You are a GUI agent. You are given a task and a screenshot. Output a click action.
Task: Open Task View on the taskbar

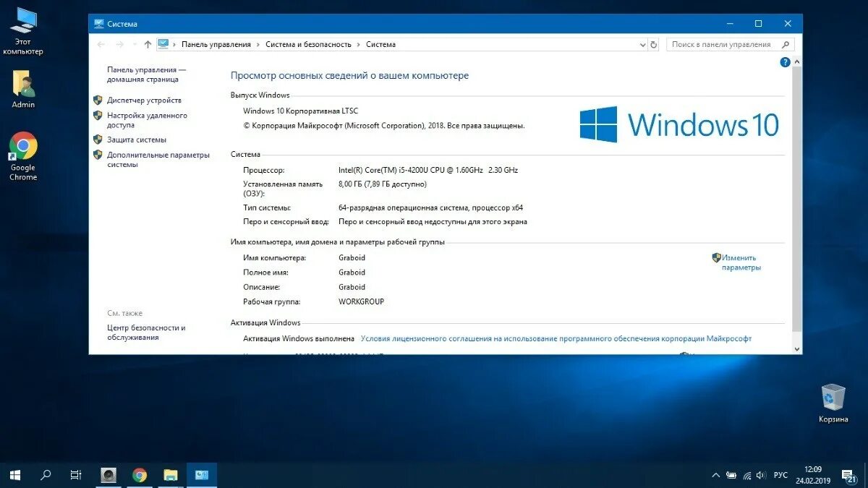tap(76, 475)
